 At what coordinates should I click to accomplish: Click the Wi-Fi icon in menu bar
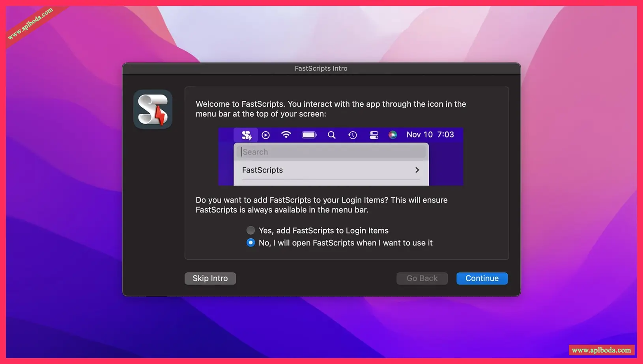point(286,135)
